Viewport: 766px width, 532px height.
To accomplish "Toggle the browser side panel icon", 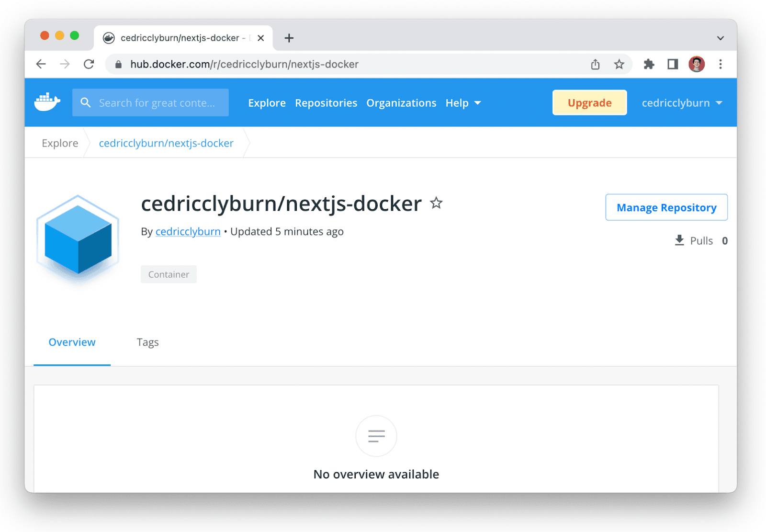I will pos(673,64).
